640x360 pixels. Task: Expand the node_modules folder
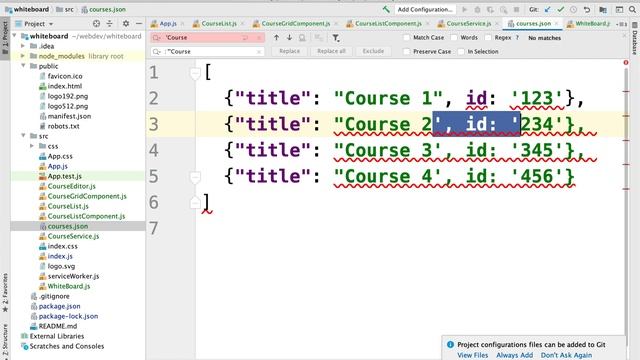coord(23,56)
